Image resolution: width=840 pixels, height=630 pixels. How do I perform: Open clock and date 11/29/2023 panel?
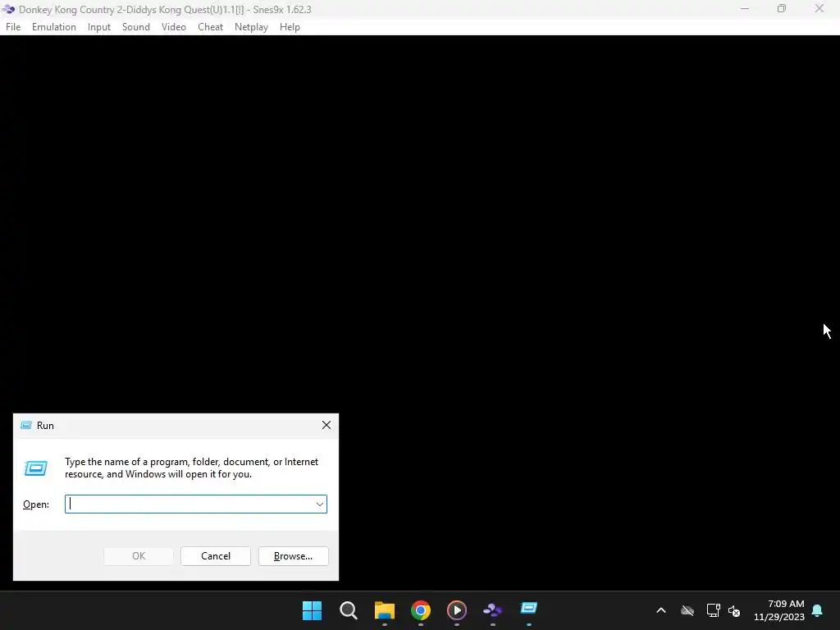click(x=779, y=610)
